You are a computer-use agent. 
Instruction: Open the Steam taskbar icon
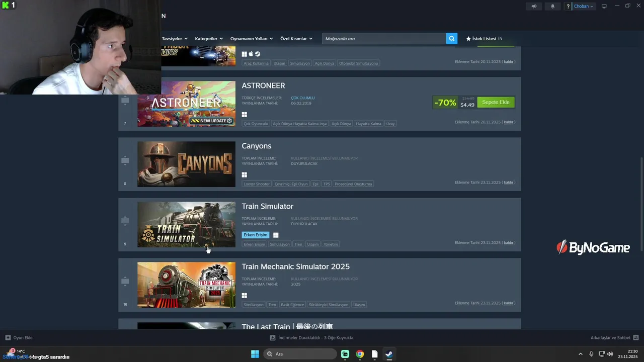[389, 354]
